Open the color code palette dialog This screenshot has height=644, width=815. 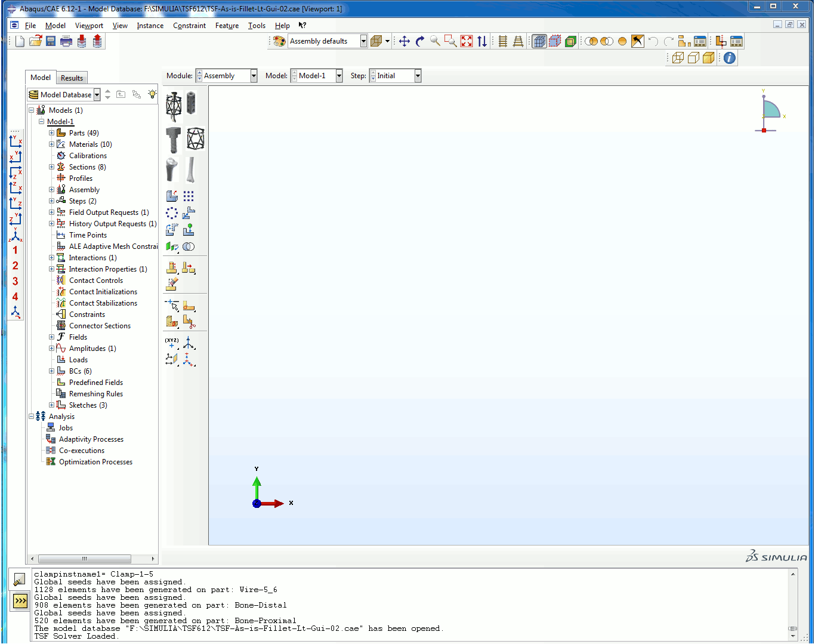point(279,41)
